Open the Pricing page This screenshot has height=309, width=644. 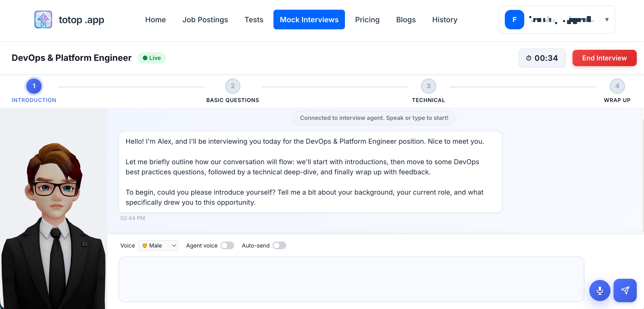367,19
